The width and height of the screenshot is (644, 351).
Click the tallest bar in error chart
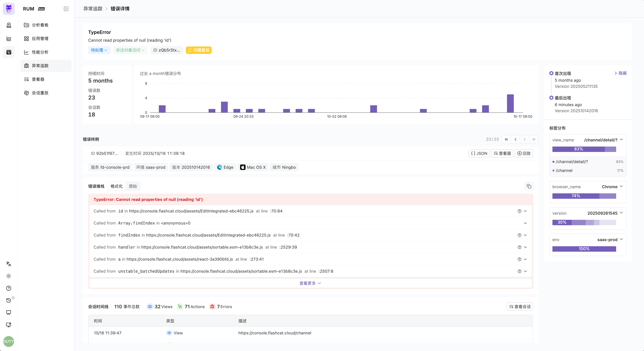pos(510,103)
